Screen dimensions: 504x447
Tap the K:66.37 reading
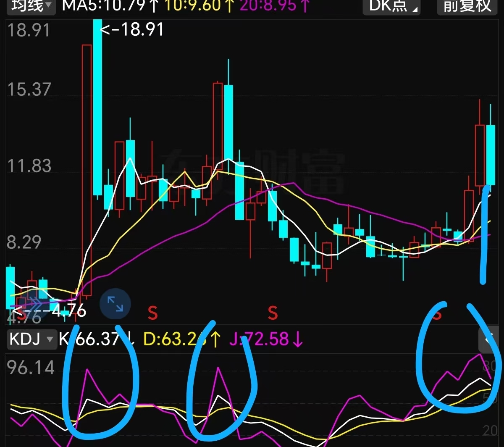tap(97, 339)
